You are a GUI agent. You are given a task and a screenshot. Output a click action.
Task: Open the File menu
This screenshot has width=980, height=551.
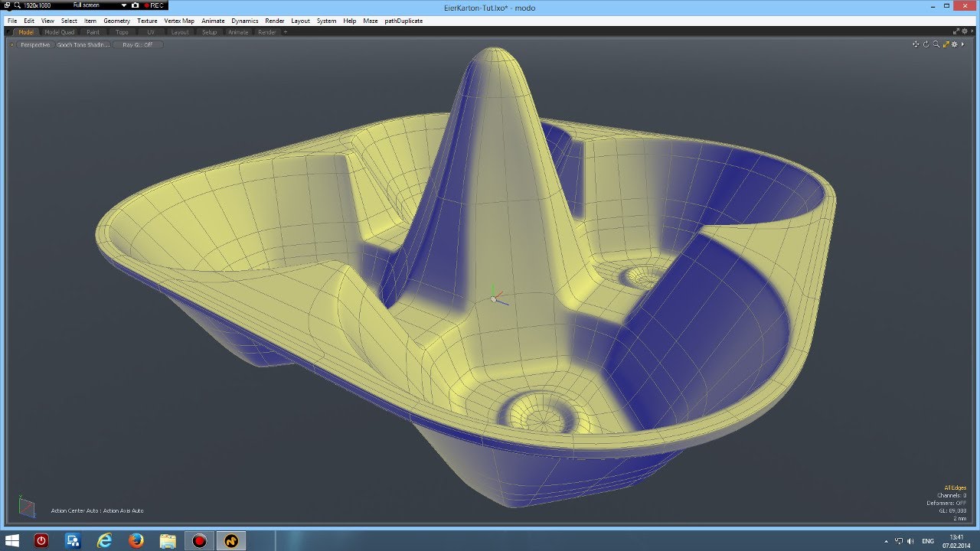tap(11, 21)
